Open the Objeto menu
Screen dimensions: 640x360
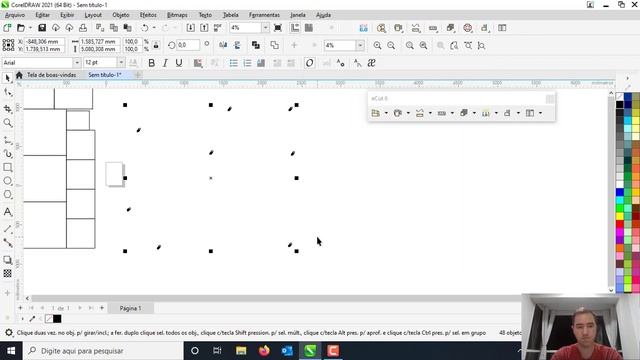pos(121,15)
